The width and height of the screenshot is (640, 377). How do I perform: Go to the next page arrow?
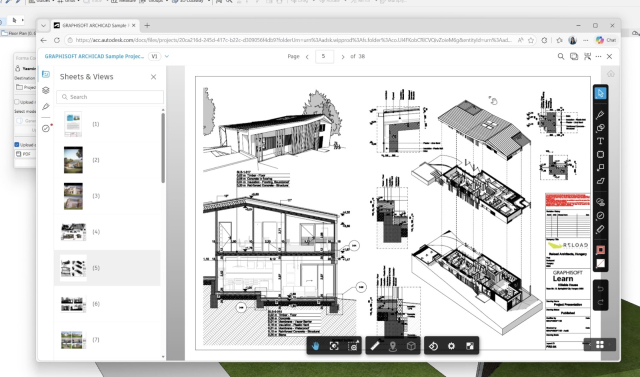coord(343,57)
